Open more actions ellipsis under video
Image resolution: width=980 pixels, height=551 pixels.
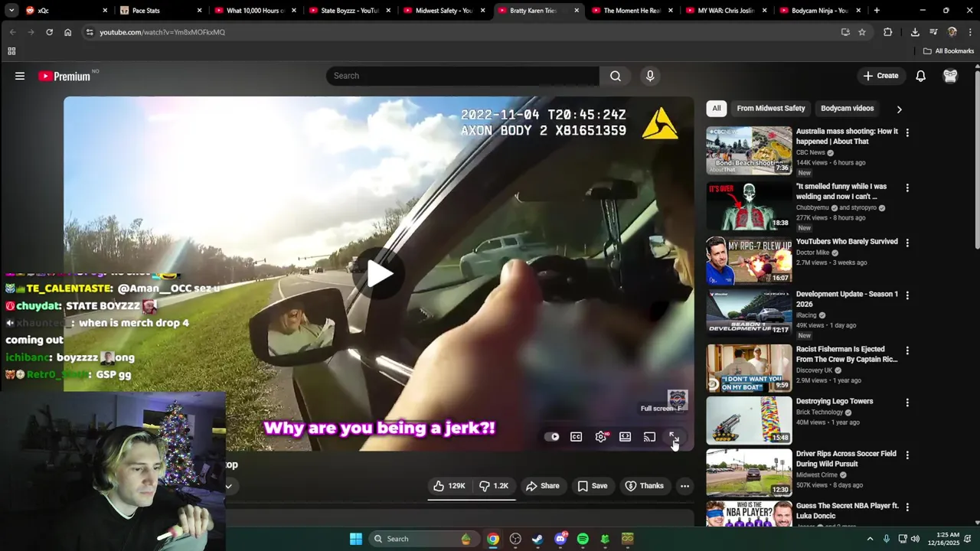pos(685,486)
